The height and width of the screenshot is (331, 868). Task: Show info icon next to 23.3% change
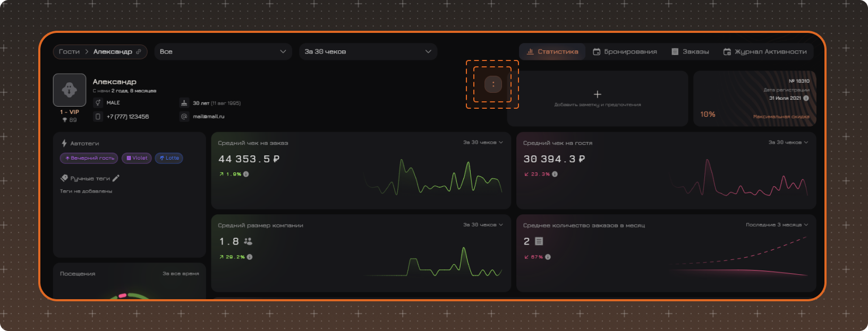click(x=555, y=174)
